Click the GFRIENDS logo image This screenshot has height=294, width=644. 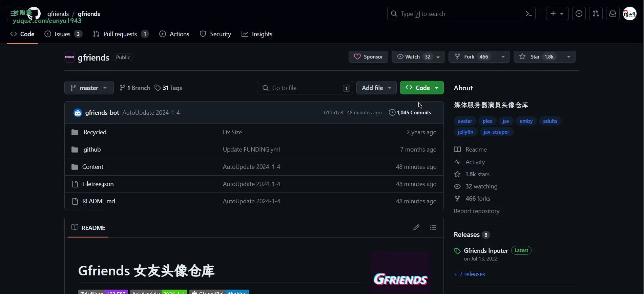click(x=400, y=273)
